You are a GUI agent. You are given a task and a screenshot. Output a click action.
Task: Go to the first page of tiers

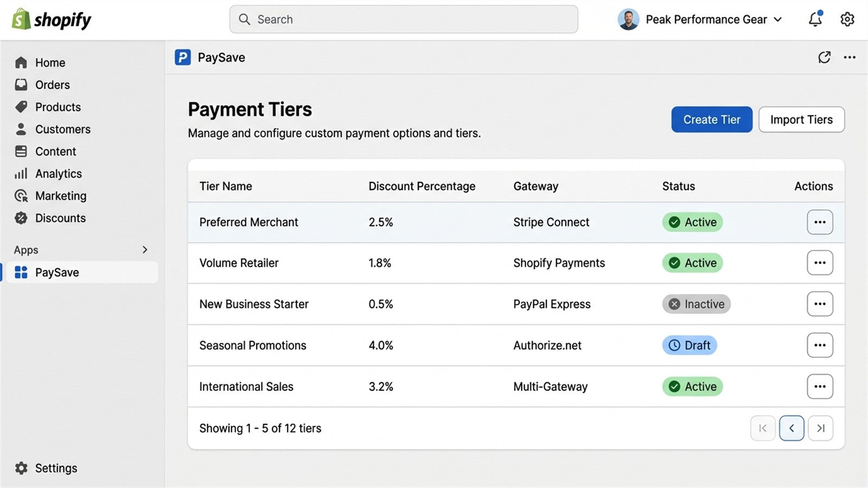click(x=763, y=428)
